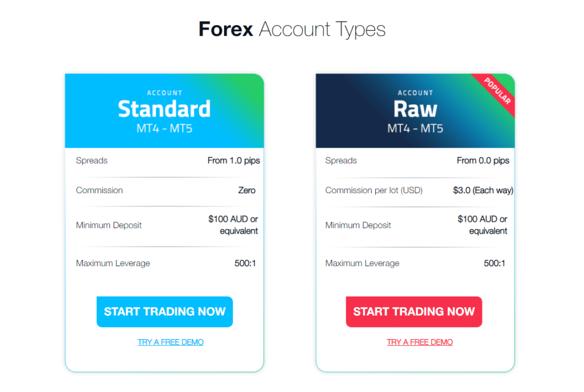
Task: Click the Standard account START TRADING NOW button
Action: pyautogui.click(x=164, y=312)
